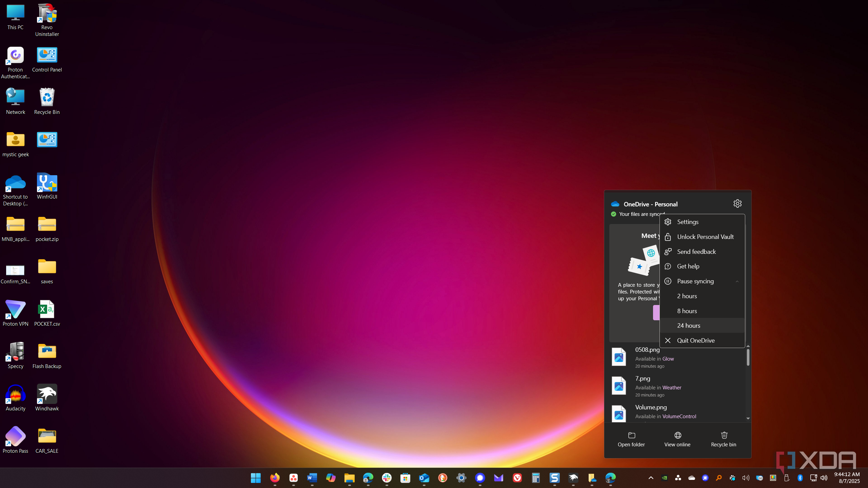
Task: Click the 7.png file thumbnail icon
Action: 619,386
